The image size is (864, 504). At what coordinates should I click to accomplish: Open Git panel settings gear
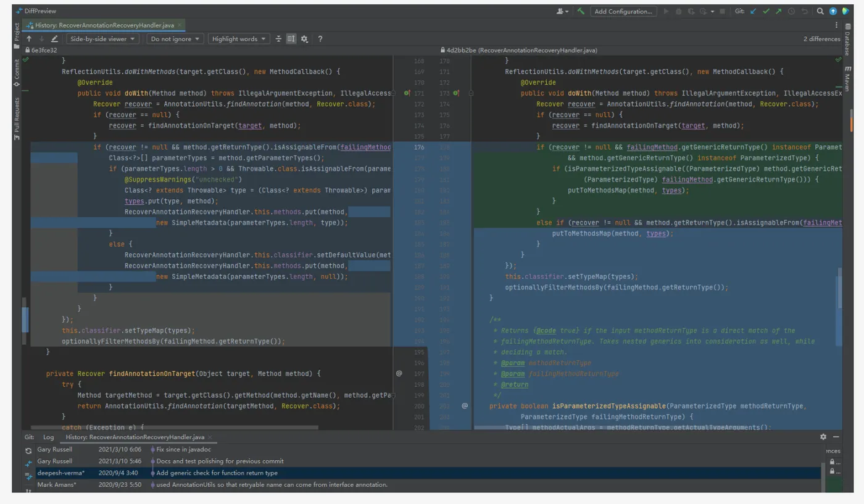tap(823, 437)
